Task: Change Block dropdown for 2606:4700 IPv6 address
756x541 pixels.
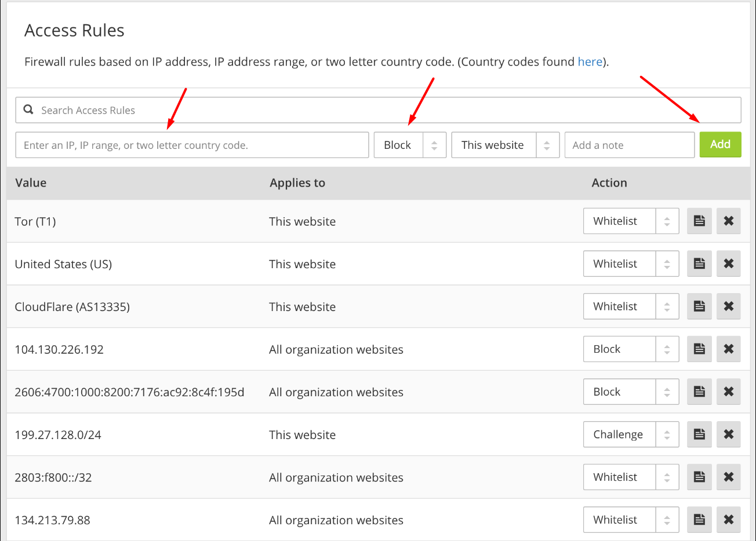Action: point(631,392)
